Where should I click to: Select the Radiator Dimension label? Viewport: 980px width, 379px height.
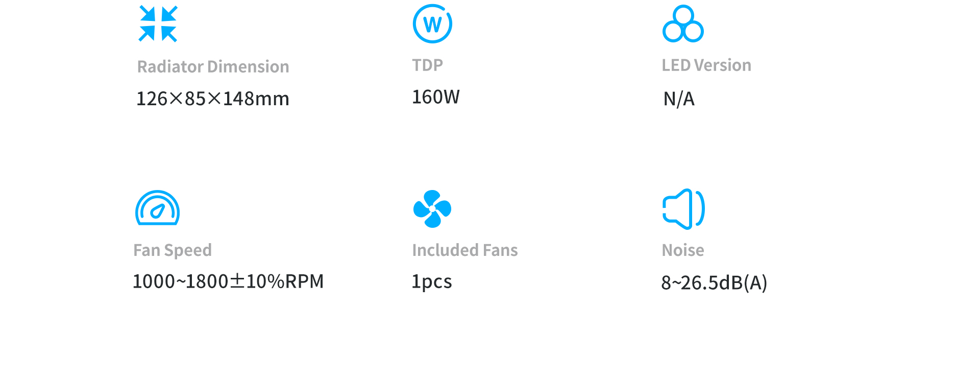pyautogui.click(x=213, y=67)
